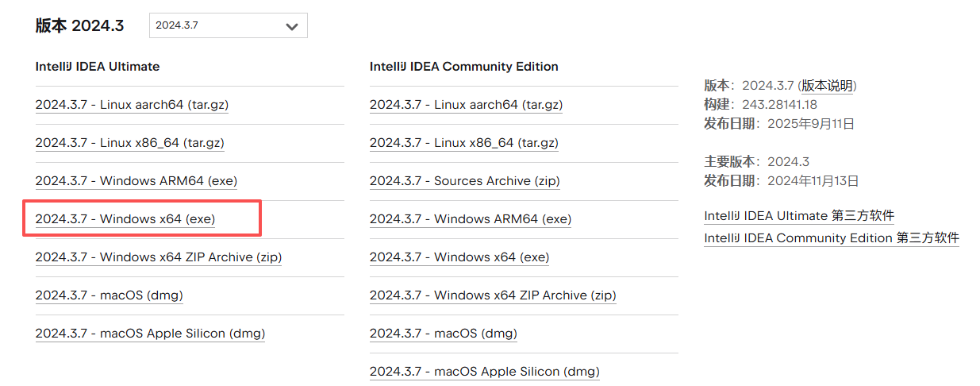Viewport: 980px width, 386px height.
Task: Download Community Edition Windows x64 ZIP Archive
Action: 492,295
